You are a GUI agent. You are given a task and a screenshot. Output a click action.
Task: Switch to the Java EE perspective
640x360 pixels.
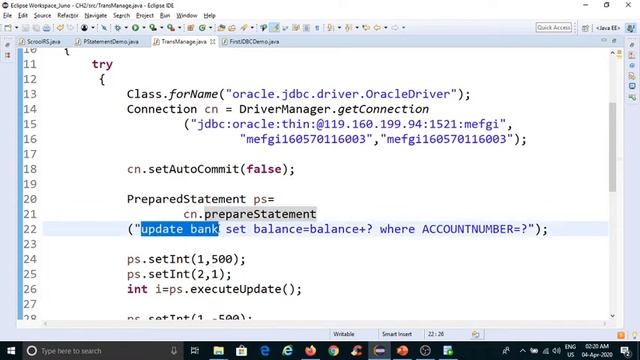click(x=608, y=28)
